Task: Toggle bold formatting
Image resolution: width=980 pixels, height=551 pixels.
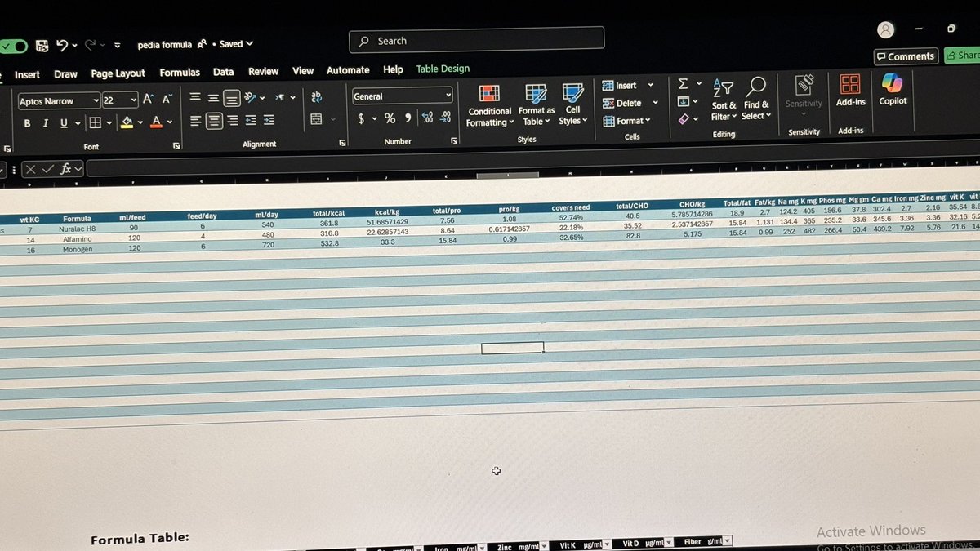Action: (x=27, y=123)
